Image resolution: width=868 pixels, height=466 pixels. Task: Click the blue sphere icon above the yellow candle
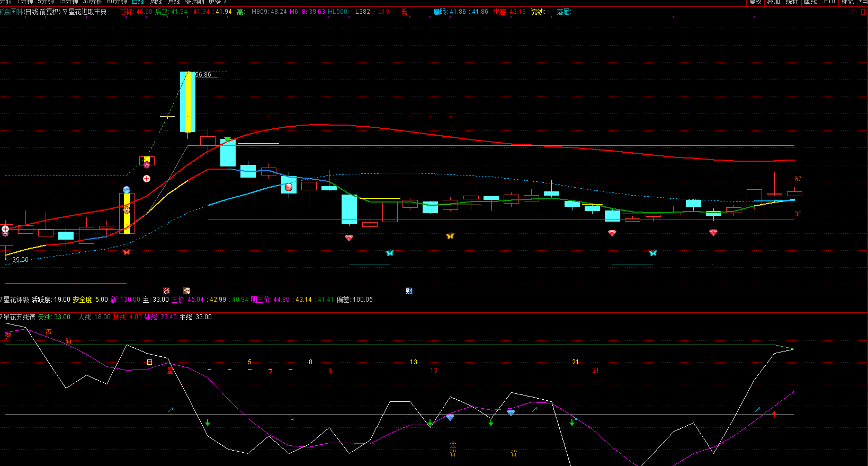tap(127, 190)
